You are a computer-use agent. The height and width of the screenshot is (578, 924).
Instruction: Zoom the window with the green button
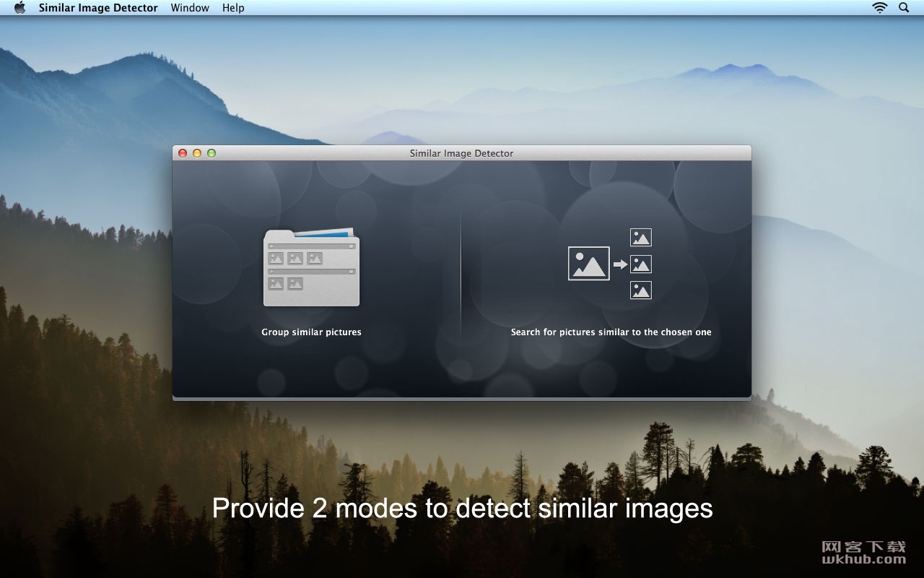pos(212,153)
